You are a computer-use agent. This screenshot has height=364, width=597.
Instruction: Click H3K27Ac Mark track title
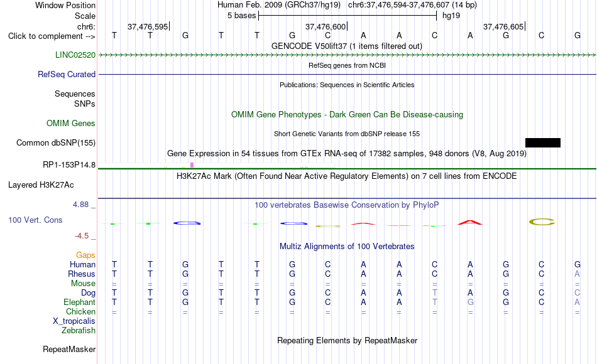[x=347, y=176]
